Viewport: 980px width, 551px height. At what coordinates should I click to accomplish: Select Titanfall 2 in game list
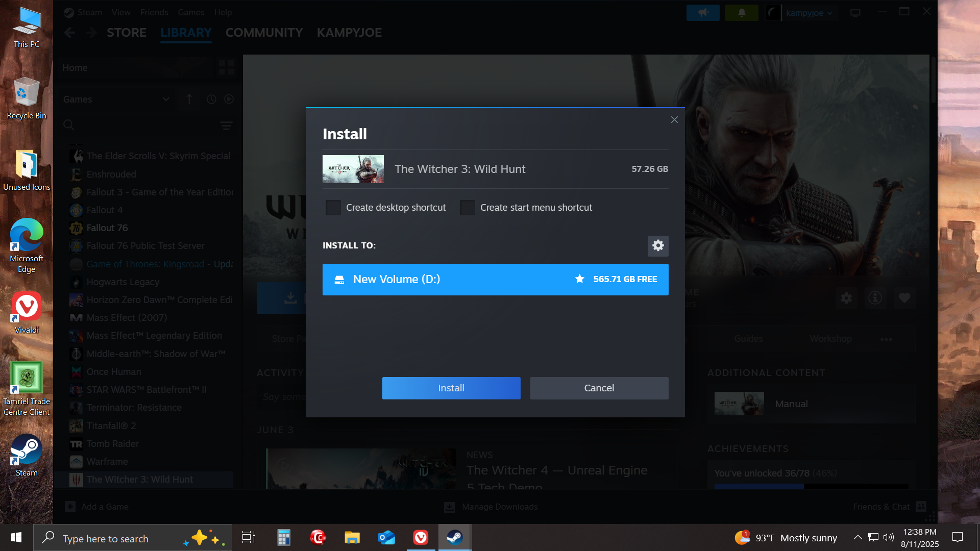pos(111,426)
